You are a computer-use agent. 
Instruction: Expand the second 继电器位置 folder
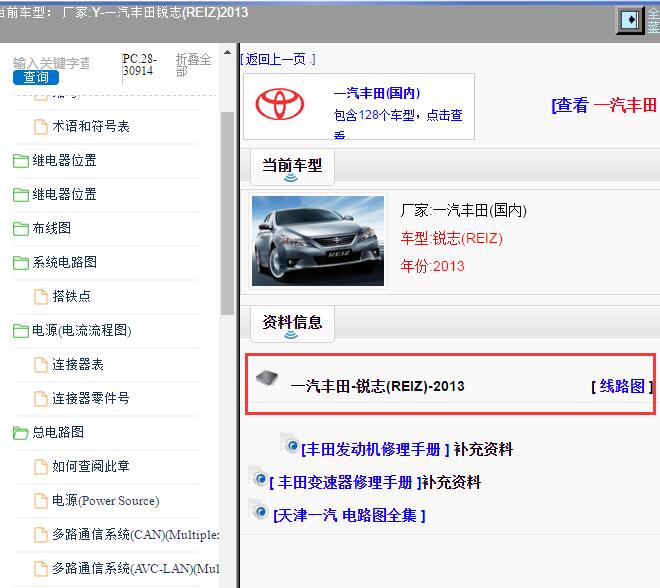pyautogui.click(x=64, y=194)
